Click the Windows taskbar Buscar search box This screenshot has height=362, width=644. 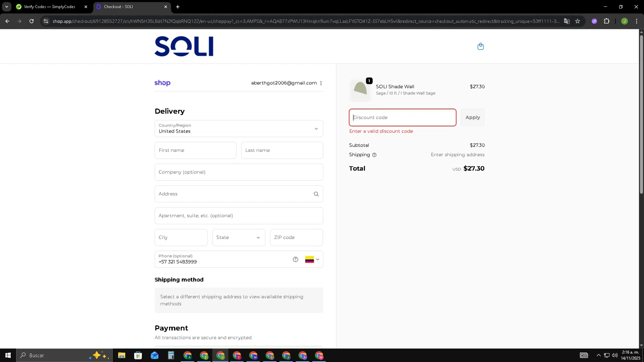click(64, 355)
